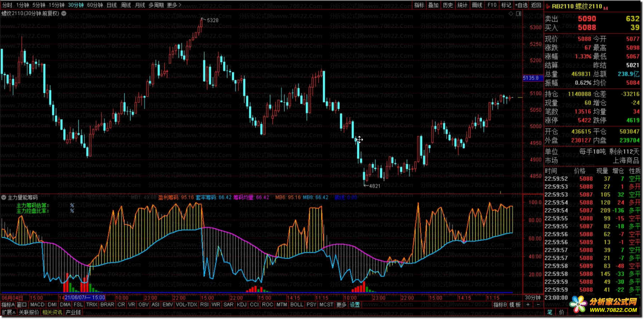Image resolution: width=644 pixels, height=319 pixels.
Task: Click the red arrow icon before RB2110
Action: tap(548, 6)
